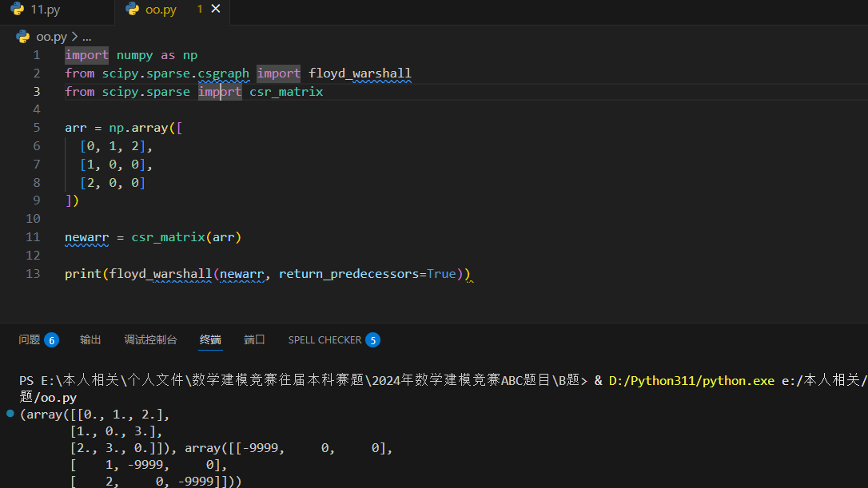
Task: Click the breadcrumb Python file icon
Action: click(22, 37)
